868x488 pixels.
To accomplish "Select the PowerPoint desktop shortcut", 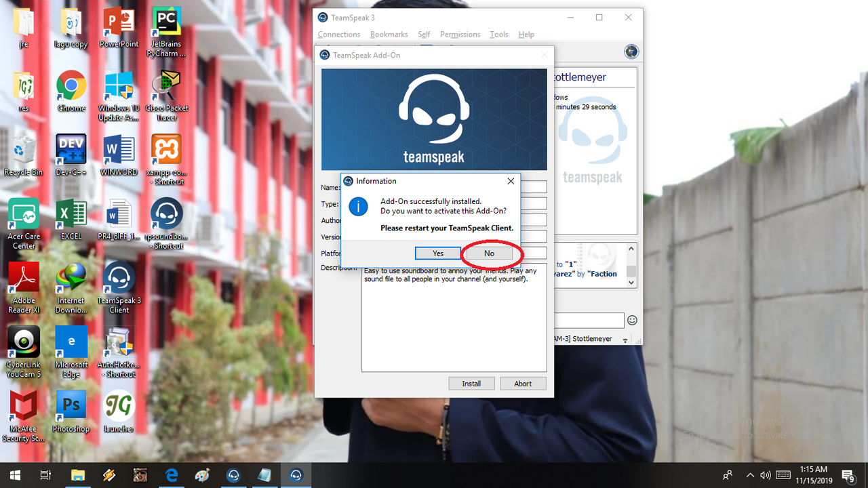I will (x=119, y=28).
